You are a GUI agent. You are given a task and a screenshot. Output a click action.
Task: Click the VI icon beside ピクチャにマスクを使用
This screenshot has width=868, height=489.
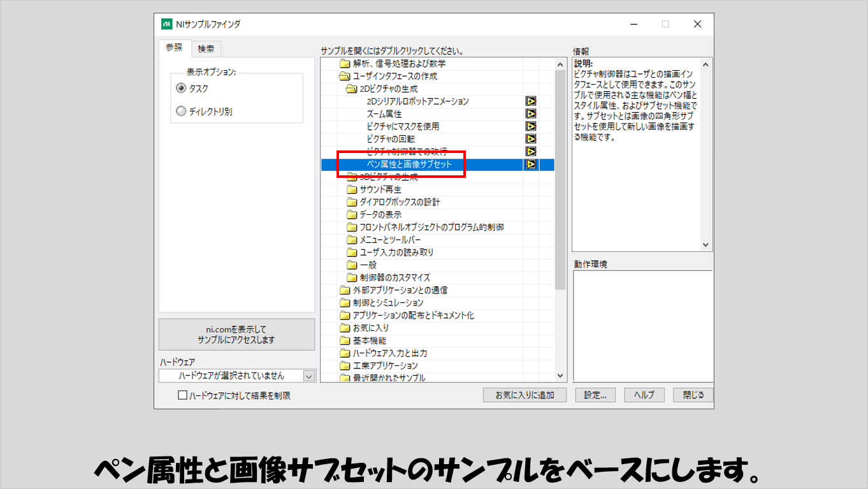tap(530, 126)
